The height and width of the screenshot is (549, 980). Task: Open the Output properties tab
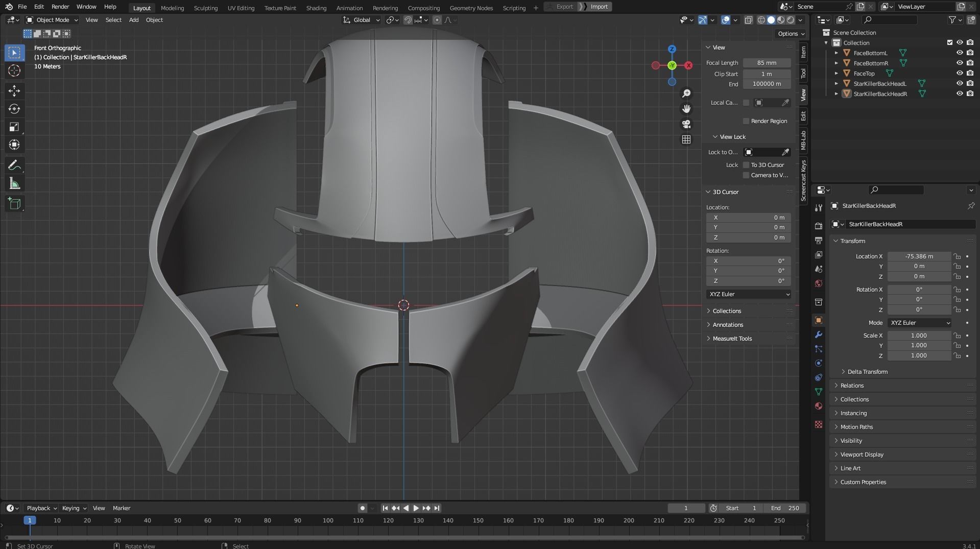coord(819,240)
